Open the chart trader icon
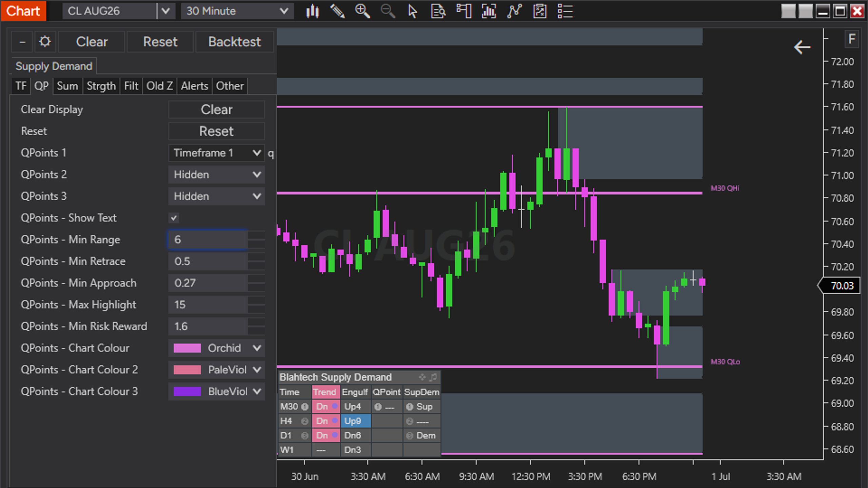The width and height of the screenshot is (868, 488). (x=463, y=11)
